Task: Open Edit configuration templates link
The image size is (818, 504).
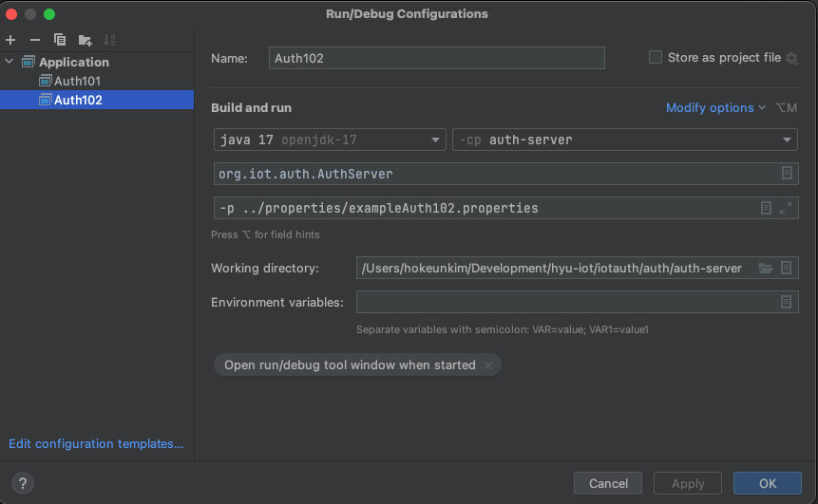Action: click(96, 443)
